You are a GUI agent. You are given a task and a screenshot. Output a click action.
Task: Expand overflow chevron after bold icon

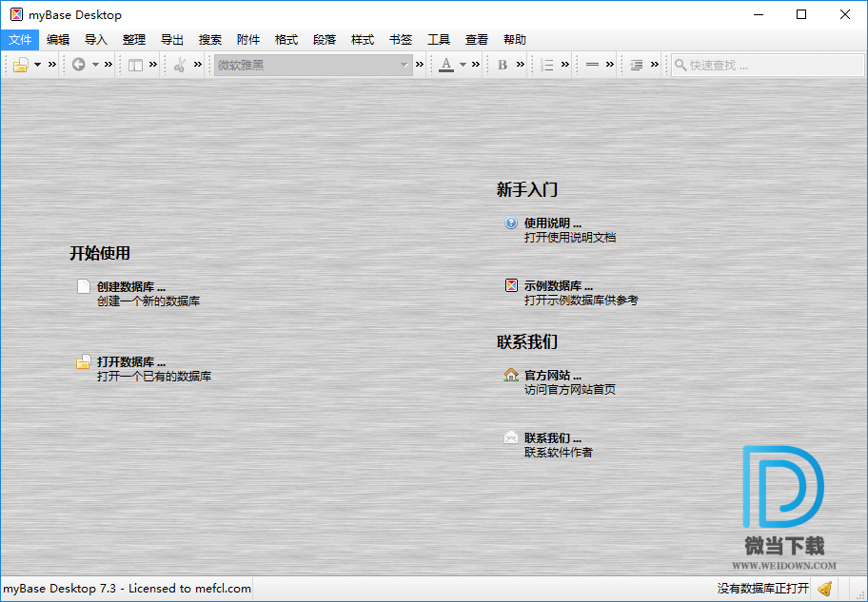(521, 64)
